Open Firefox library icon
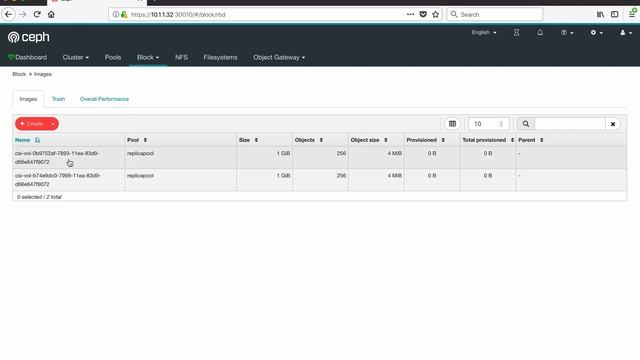 click(600, 14)
